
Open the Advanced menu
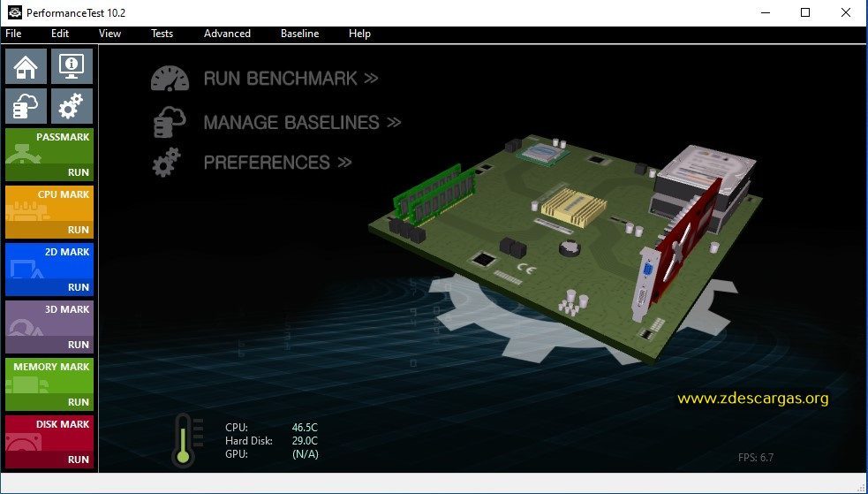[227, 34]
